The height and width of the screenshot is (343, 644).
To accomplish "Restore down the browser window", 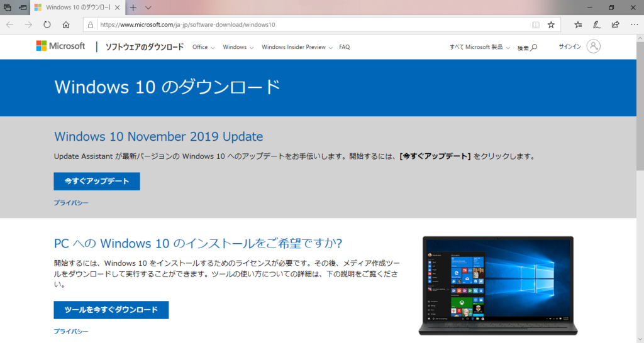I will [611, 8].
